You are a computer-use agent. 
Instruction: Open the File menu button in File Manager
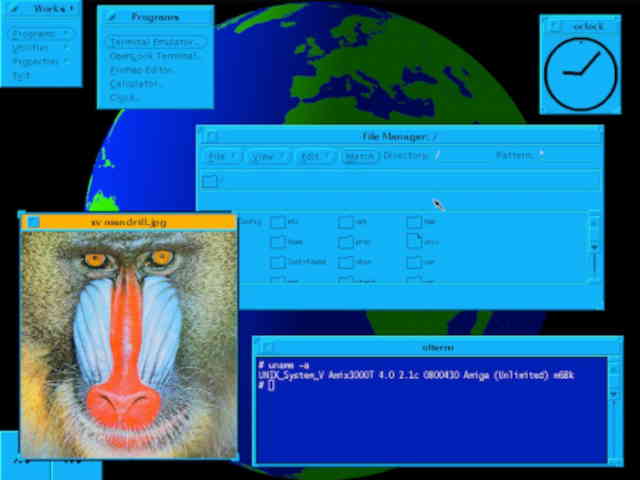223,156
